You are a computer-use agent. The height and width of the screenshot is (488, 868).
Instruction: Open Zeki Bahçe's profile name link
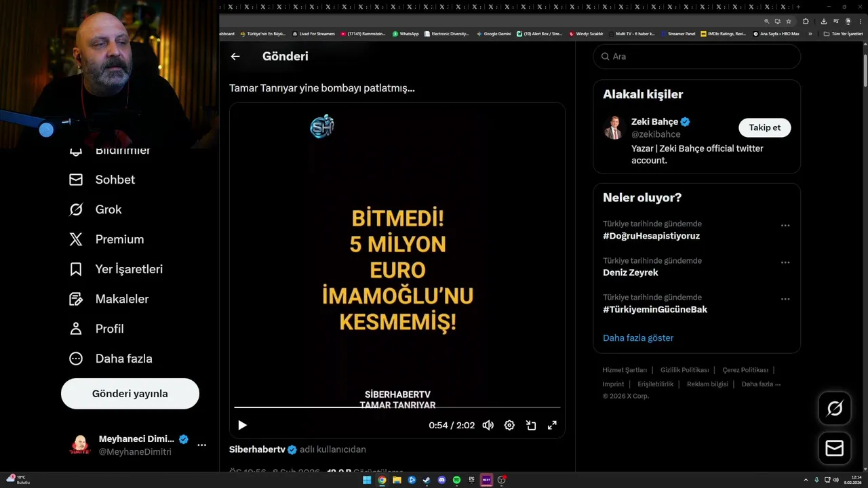654,122
